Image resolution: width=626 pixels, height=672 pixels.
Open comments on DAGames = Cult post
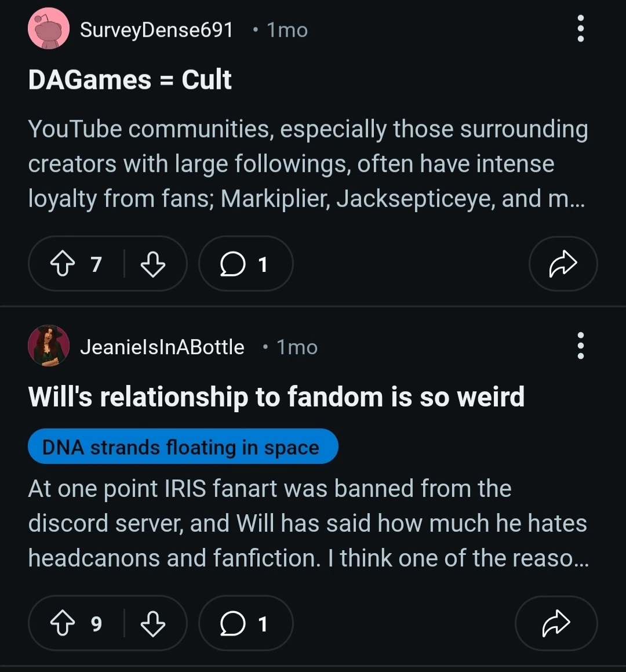(x=246, y=264)
